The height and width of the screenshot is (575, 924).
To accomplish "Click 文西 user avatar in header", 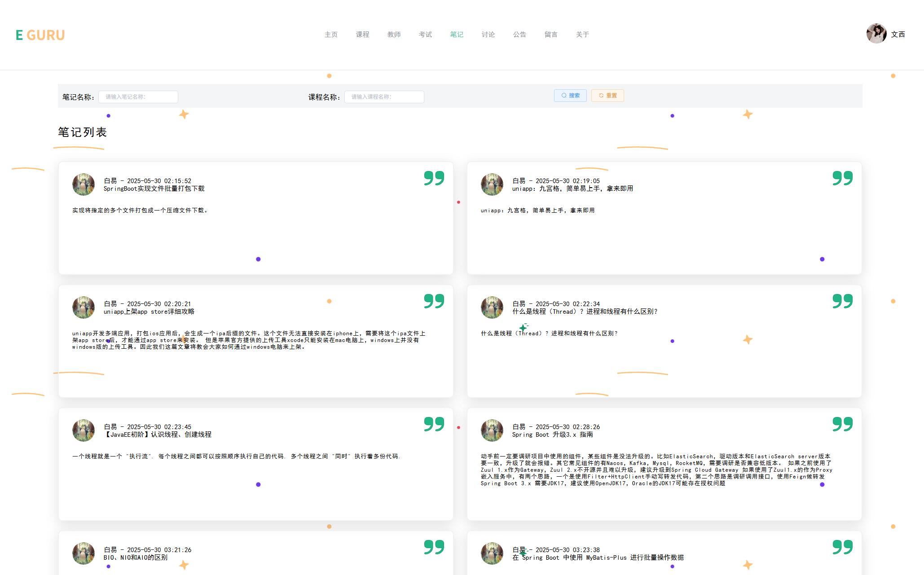I will pos(876,34).
